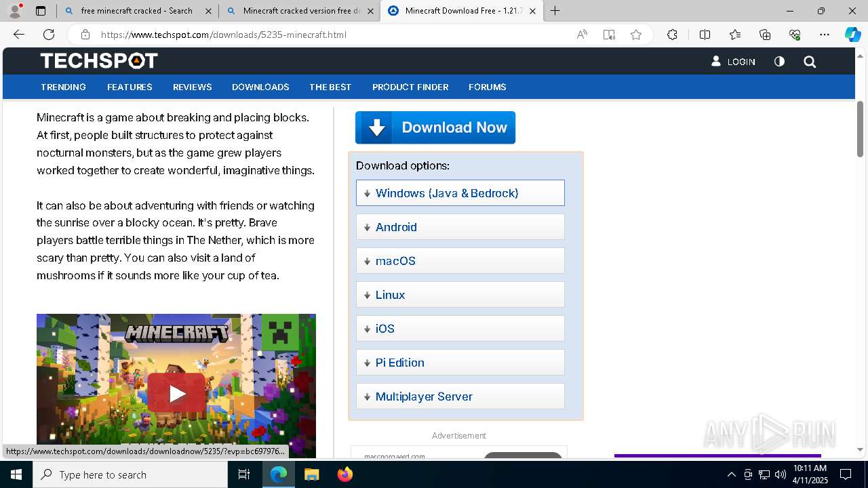Click the volume speaker tray icon
This screenshot has height=488, width=868.
780,474
